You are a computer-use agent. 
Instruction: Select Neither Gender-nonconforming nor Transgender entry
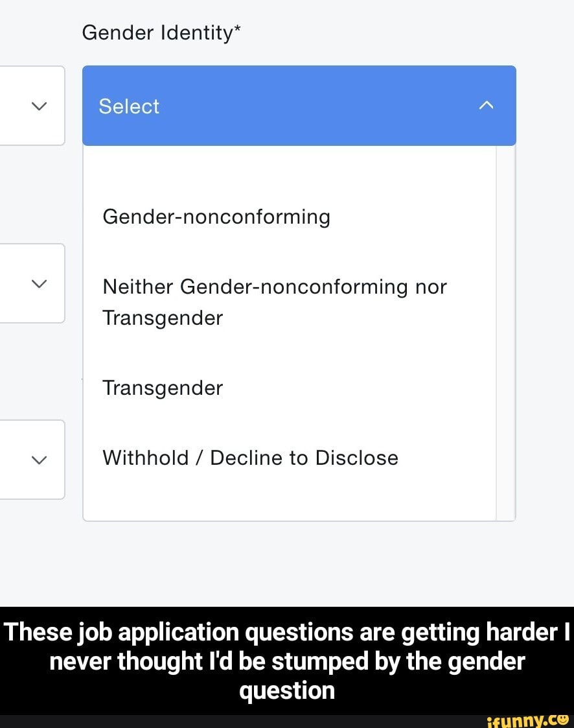click(275, 301)
